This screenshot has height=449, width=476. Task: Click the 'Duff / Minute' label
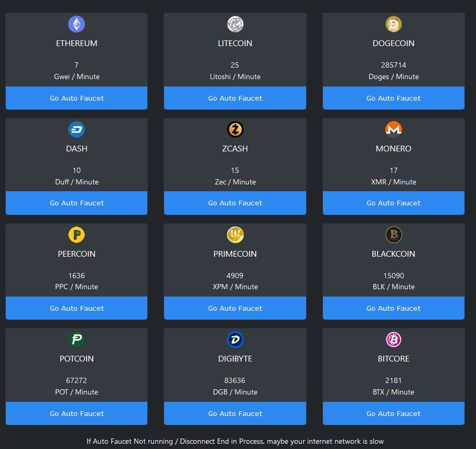tap(77, 182)
